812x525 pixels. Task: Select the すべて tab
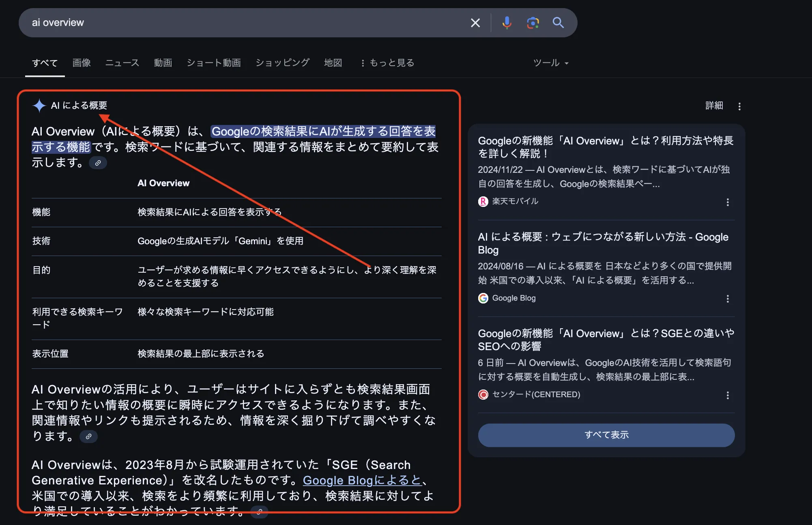click(45, 63)
